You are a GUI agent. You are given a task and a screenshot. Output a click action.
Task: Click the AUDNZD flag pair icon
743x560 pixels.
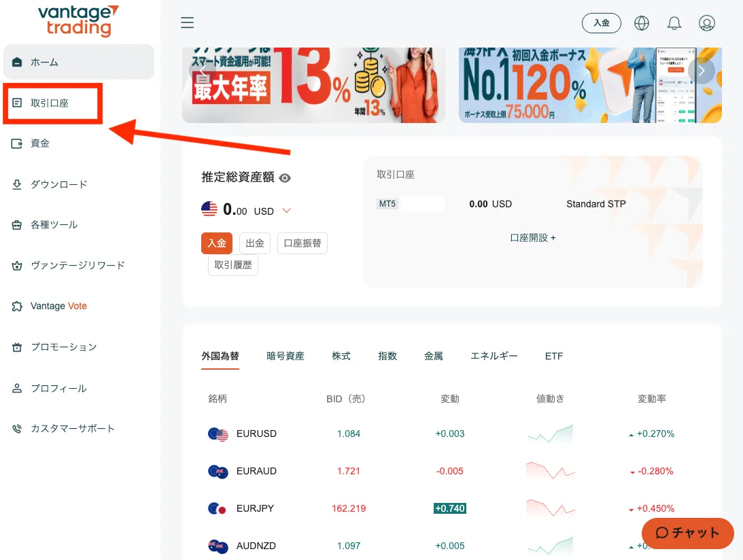click(218, 546)
